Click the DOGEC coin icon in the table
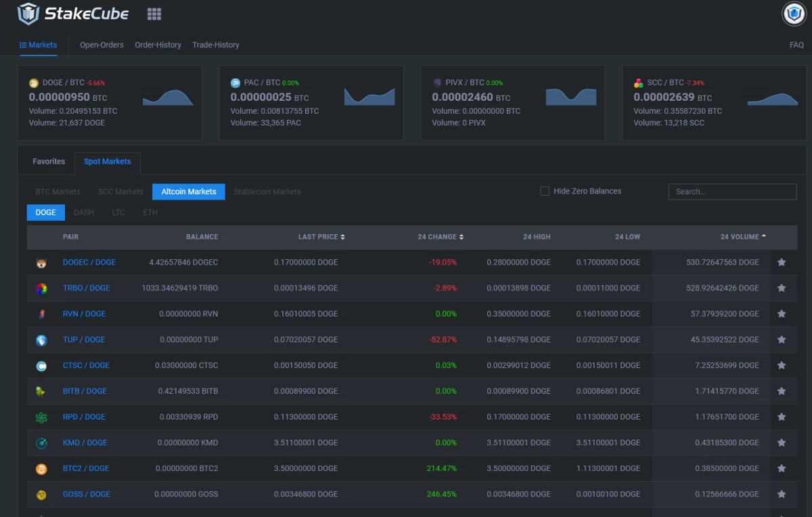 click(41, 263)
